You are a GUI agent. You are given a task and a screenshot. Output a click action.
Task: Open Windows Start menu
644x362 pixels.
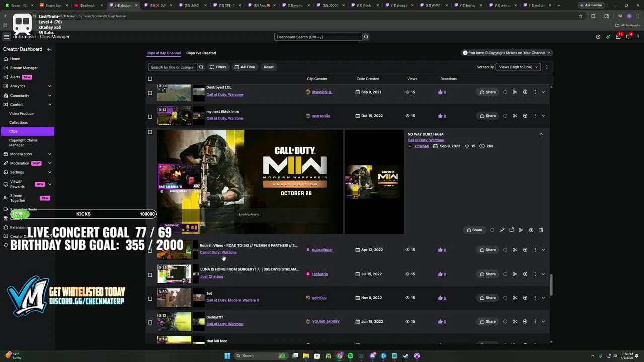click(227, 356)
